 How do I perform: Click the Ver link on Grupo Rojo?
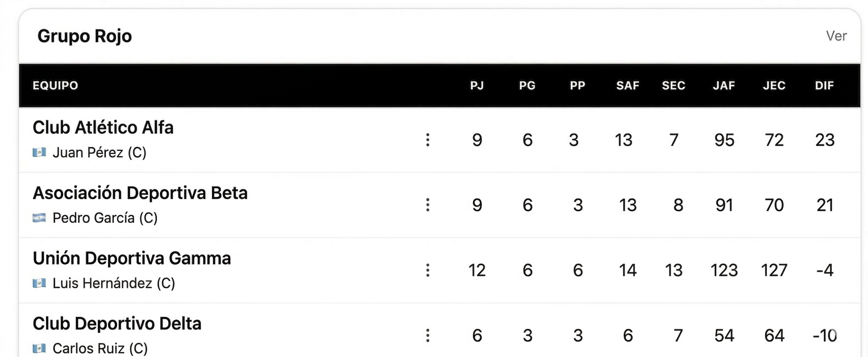click(x=837, y=35)
